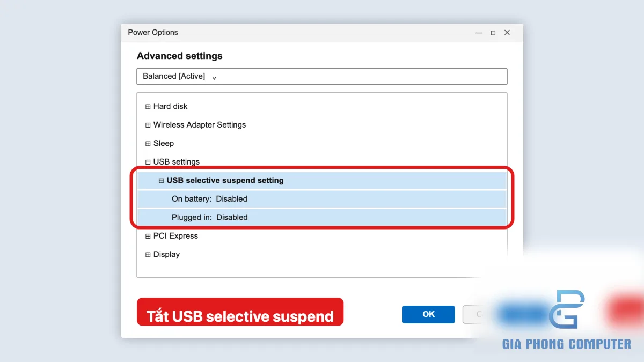This screenshot has width=644, height=362.
Task: Collapse USB selective suspend setting node
Action: point(161,181)
